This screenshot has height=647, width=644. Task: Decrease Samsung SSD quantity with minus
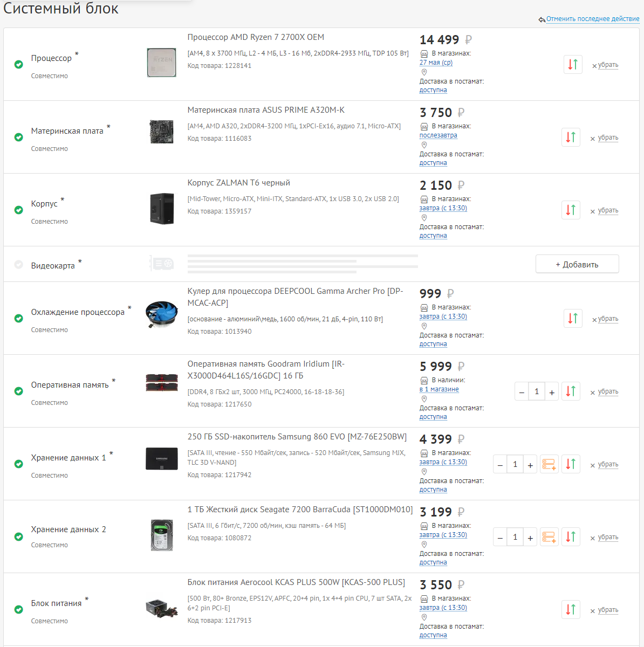tap(500, 464)
